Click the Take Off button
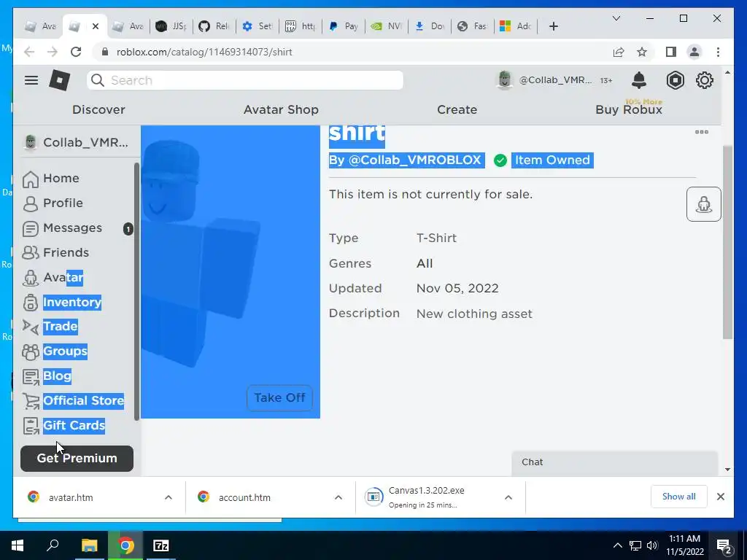Image resolution: width=747 pixels, height=560 pixels. (279, 397)
